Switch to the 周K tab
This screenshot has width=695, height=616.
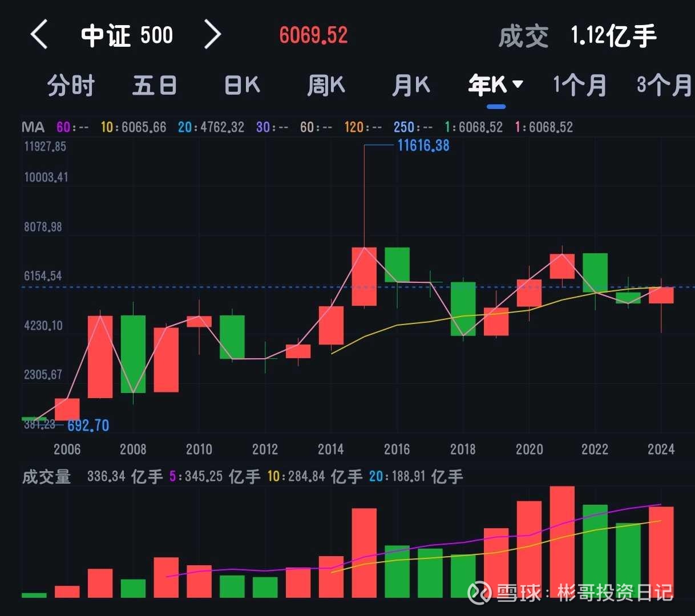tap(326, 86)
